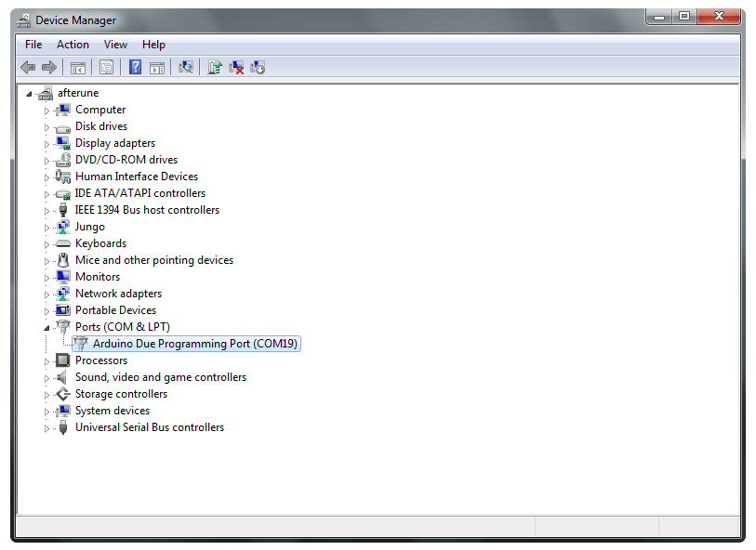Expand the Display adapters category
The width and height of the screenshot is (756, 550).
(46, 144)
